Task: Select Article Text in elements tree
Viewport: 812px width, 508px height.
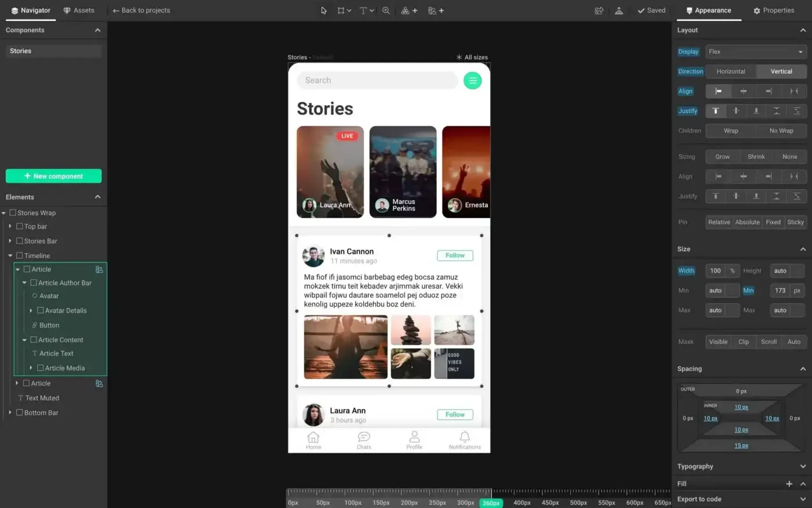Action: coord(56,354)
